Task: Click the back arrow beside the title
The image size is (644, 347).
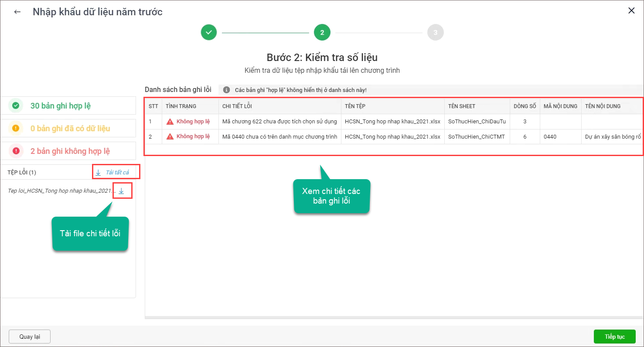Action: point(17,12)
